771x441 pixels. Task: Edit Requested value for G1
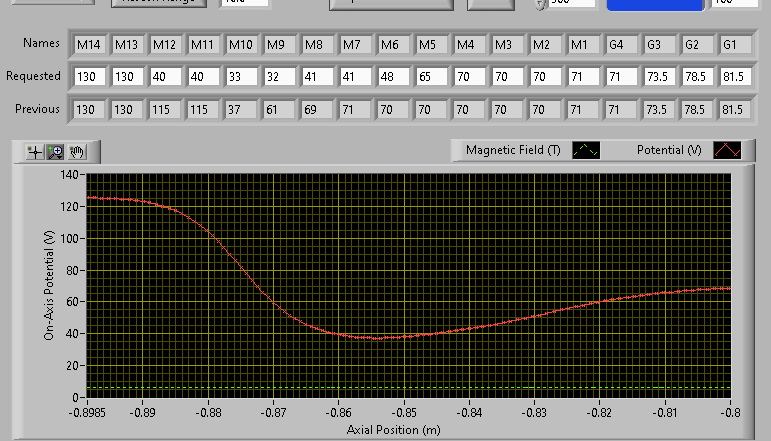pos(736,77)
